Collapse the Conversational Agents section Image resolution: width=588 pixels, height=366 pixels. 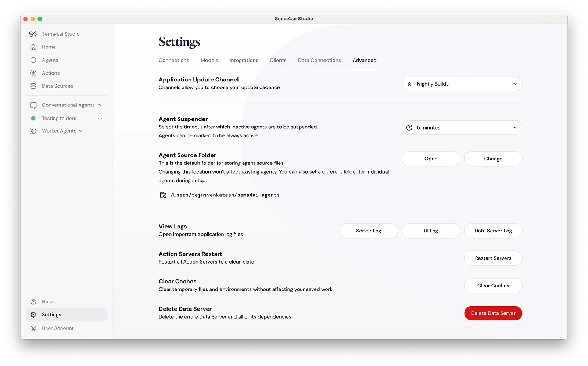click(x=99, y=105)
